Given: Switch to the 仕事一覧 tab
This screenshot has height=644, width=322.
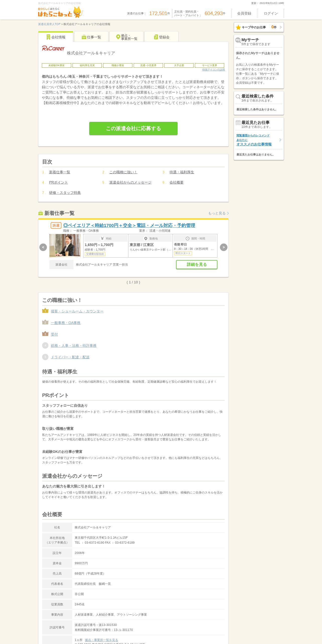Looking at the screenshot, I should (91, 37).
